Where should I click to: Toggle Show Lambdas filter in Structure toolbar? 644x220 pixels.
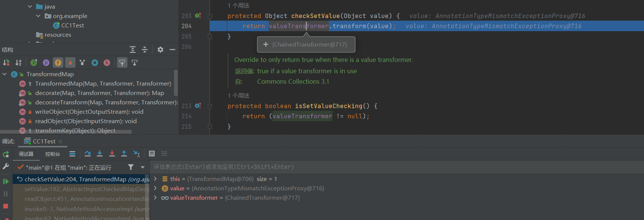coord(107,63)
